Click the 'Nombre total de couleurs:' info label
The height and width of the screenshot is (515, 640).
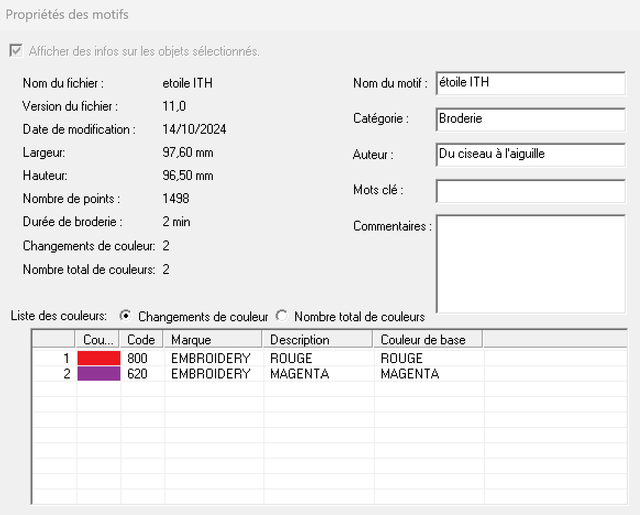tap(89, 270)
